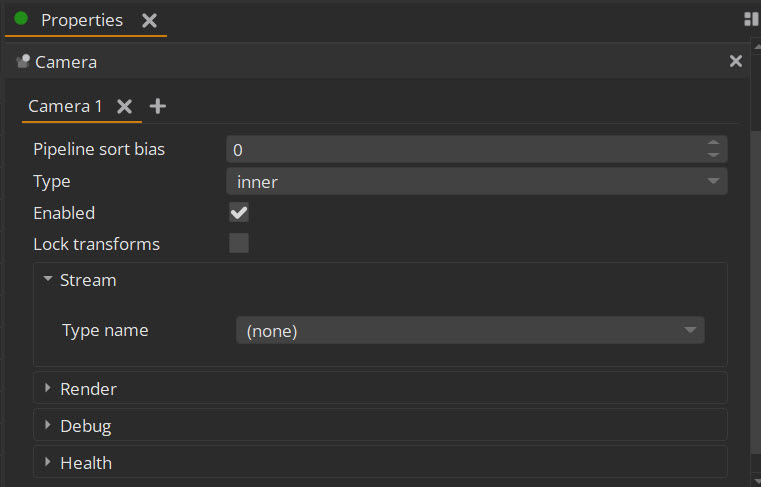Switch to the Properties tab
This screenshot has width=761, height=487.
[82, 20]
